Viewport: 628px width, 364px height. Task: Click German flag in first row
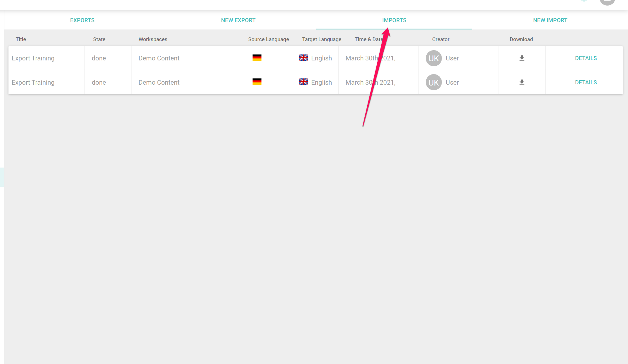coord(257,58)
